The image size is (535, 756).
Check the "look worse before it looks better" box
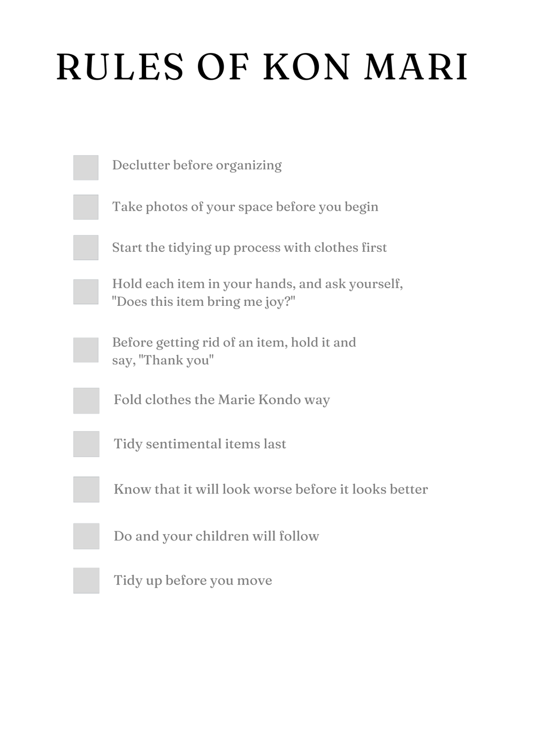[86, 489]
